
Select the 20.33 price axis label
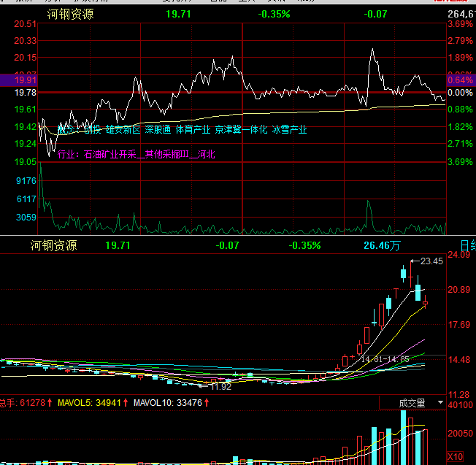coord(26,41)
